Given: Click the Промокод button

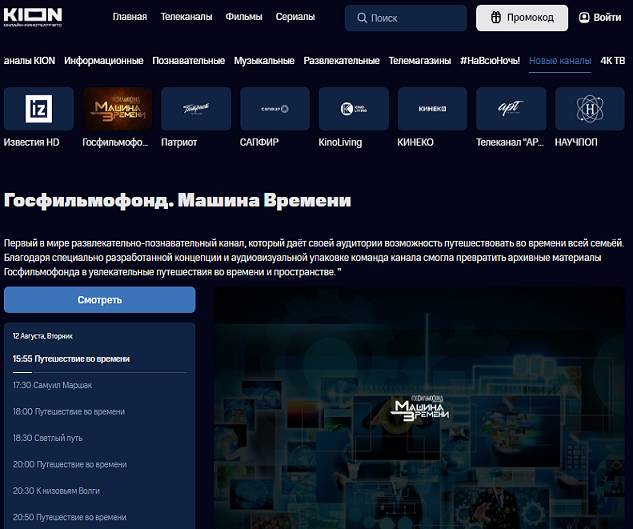Looking at the screenshot, I should 522,18.
